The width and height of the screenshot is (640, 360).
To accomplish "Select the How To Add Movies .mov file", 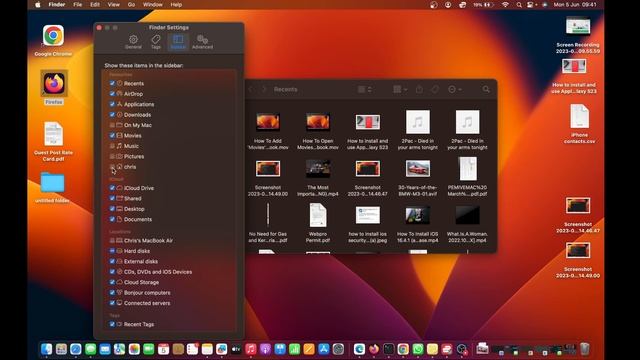I will [268, 131].
